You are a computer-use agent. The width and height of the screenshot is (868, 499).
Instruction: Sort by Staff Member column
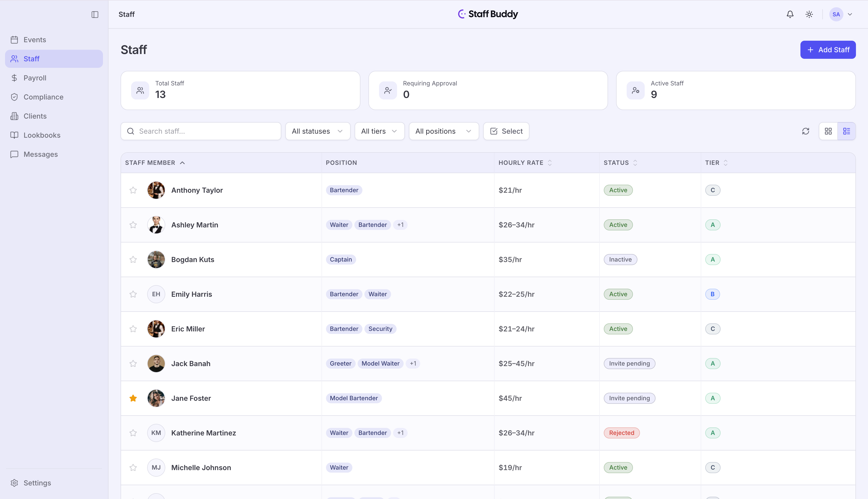(155, 163)
